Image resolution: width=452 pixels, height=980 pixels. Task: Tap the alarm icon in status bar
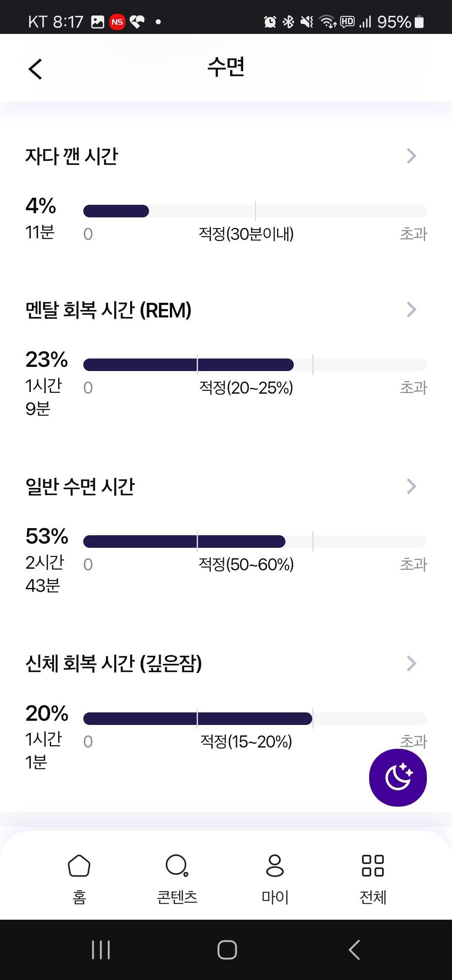(270, 21)
